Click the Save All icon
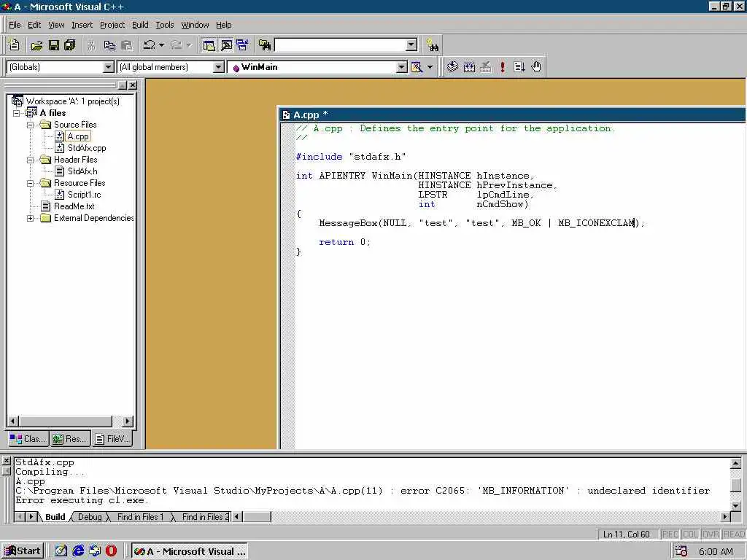747x560 pixels. [x=70, y=45]
